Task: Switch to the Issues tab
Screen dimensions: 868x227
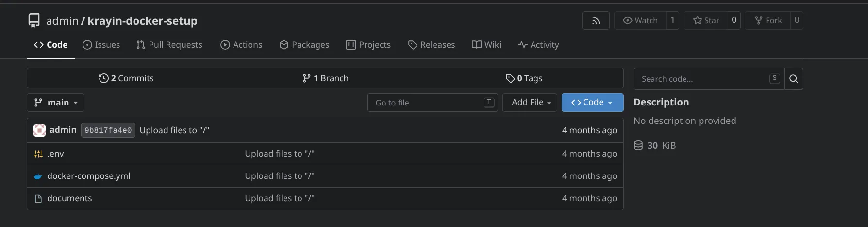Action: click(x=101, y=45)
